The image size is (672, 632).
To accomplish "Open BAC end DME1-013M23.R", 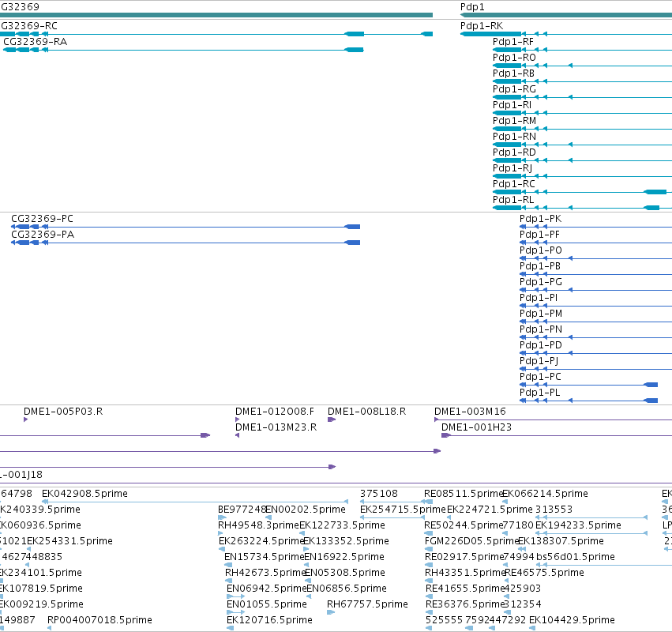I will pyautogui.click(x=276, y=427).
